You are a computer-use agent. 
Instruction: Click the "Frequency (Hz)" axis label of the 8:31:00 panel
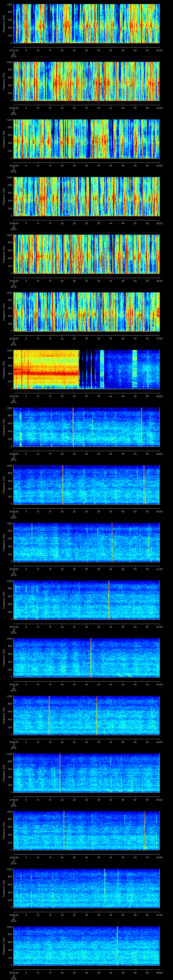click(x=4, y=24)
